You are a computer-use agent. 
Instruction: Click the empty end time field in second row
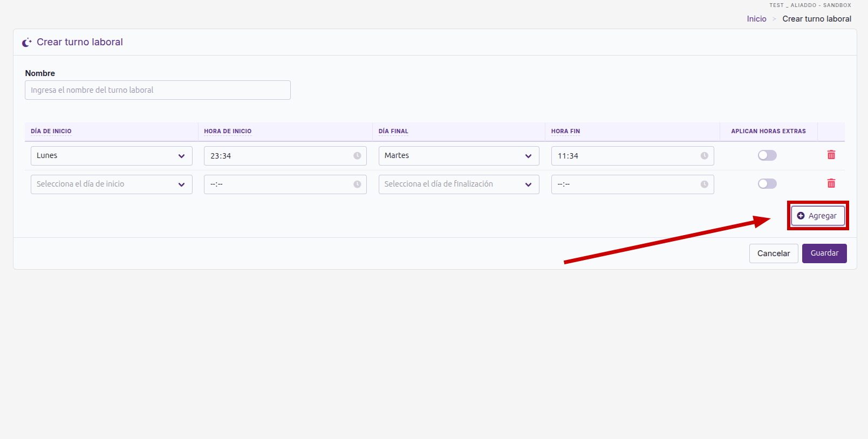(x=633, y=184)
